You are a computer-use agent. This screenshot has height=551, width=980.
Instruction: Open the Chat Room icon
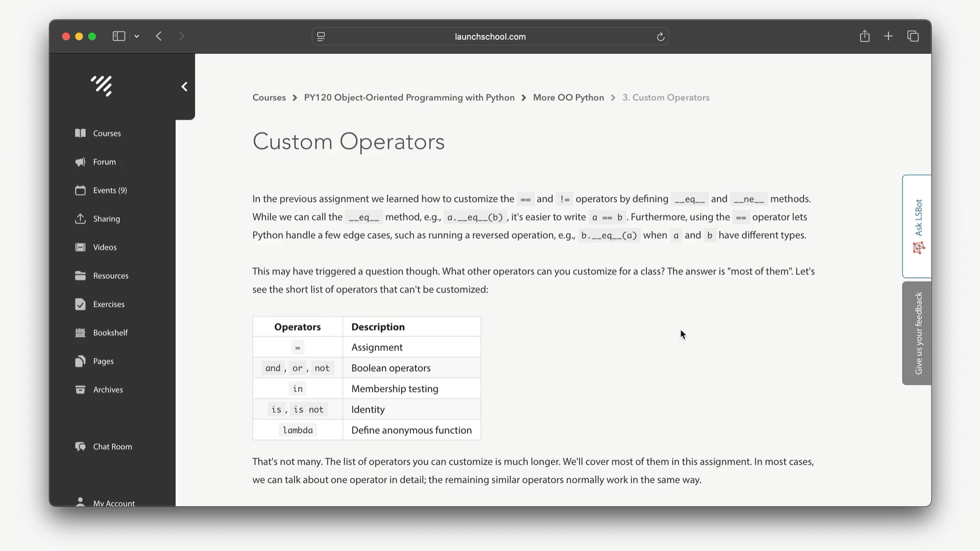point(80,446)
